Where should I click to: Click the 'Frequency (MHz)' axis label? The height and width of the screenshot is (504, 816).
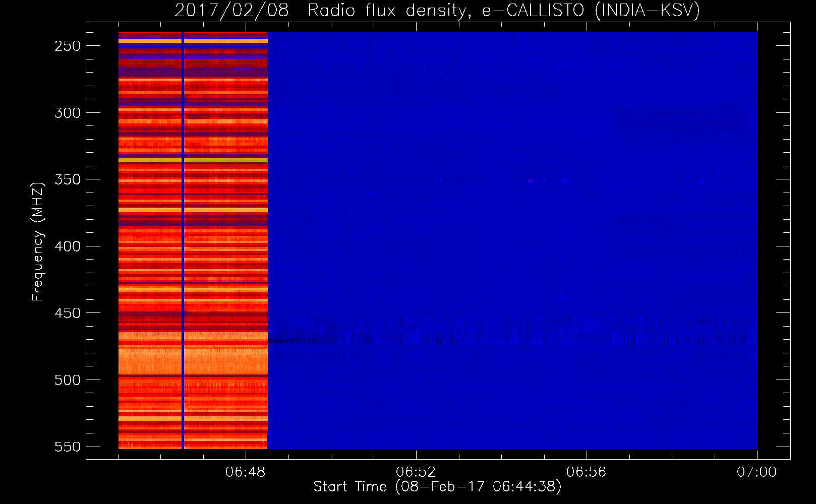37,242
